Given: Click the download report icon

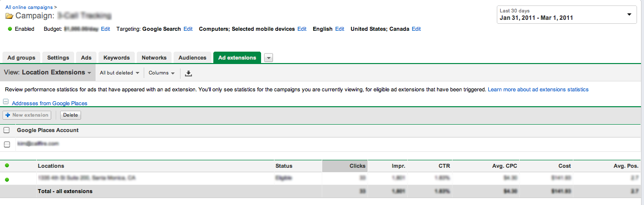Looking at the screenshot, I should pos(188,73).
